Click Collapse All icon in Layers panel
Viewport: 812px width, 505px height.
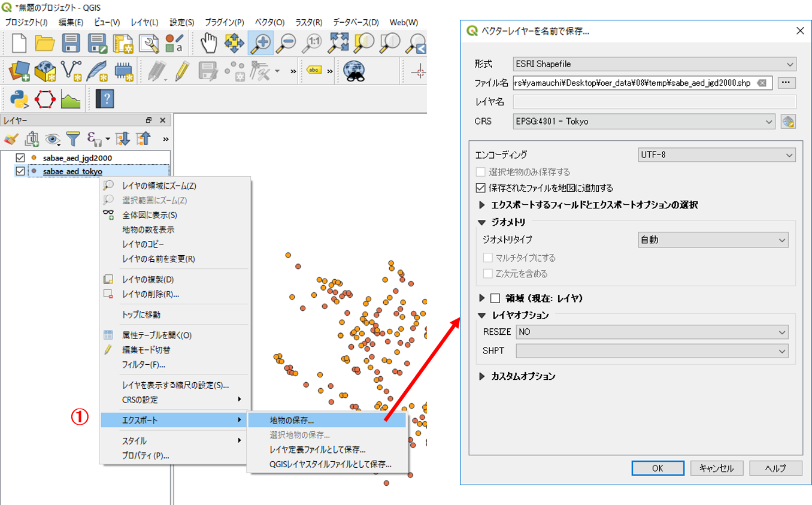[x=143, y=139]
